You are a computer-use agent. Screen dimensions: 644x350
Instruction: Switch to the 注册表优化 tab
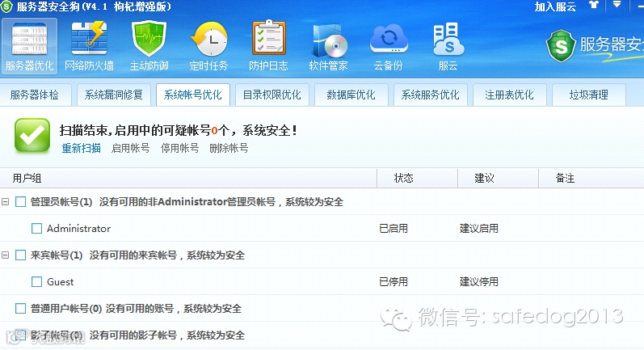pyautogui.click(x=509, y=95)
